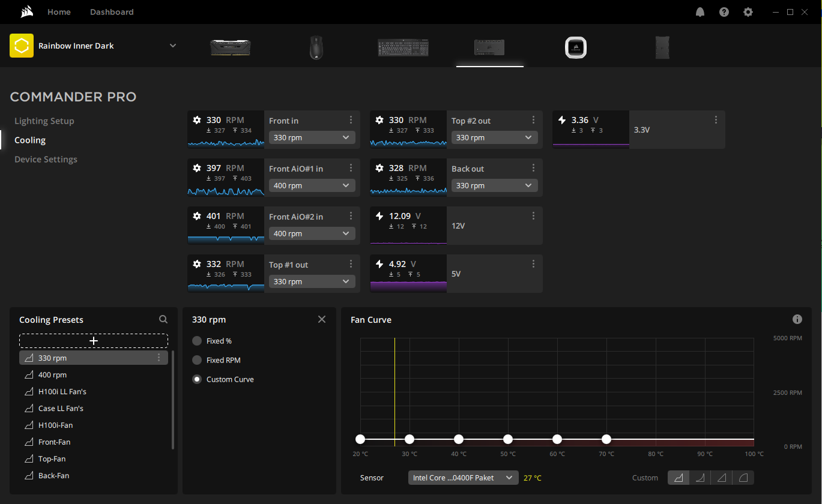Open Front in preset dropdown
The image size is (822, 504).
tap(312, 137)
